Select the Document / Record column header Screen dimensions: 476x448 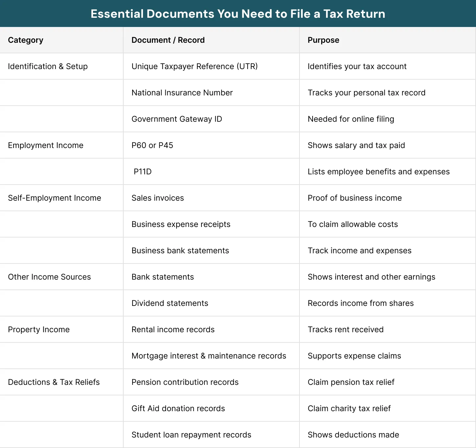click(168, 40)
